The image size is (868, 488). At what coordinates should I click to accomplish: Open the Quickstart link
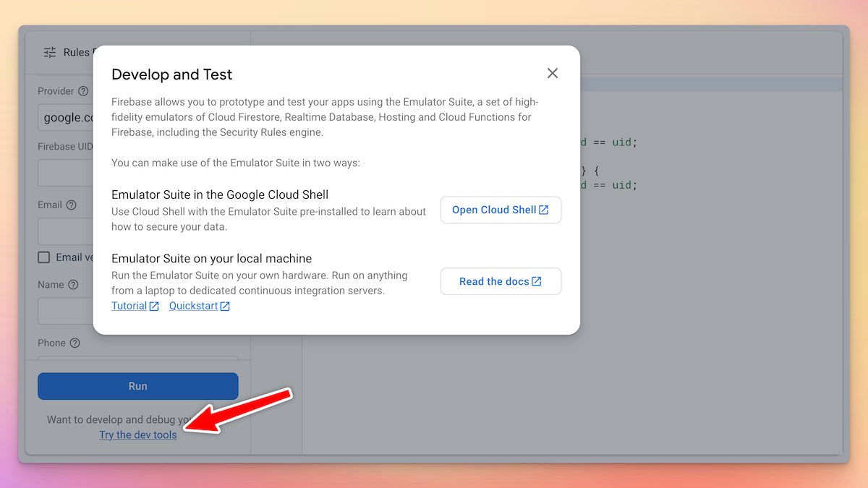[x=194, y=306]
